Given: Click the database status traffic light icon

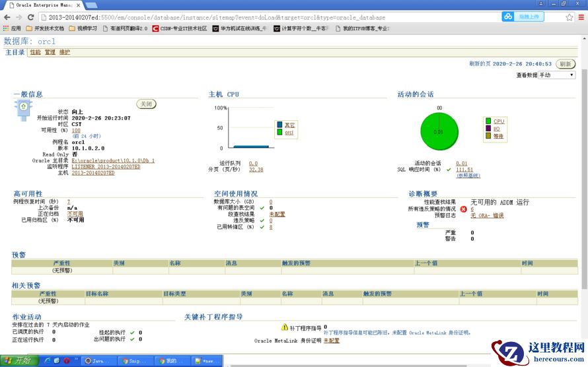Looking at the screenshot, I should point(23,110).
